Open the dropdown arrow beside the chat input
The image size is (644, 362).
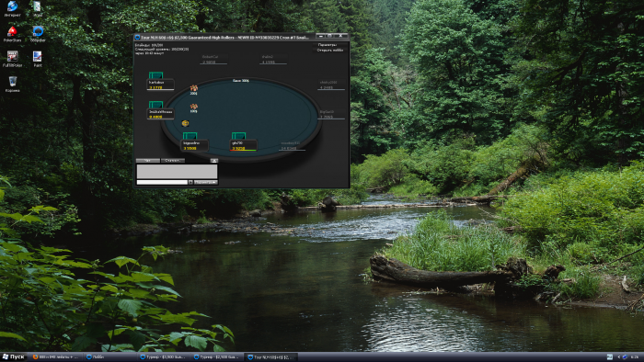tap(190, 182)
